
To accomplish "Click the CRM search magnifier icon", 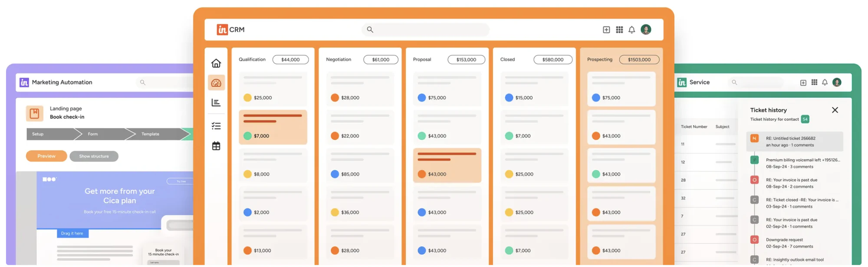I will [x=370, y=30].
